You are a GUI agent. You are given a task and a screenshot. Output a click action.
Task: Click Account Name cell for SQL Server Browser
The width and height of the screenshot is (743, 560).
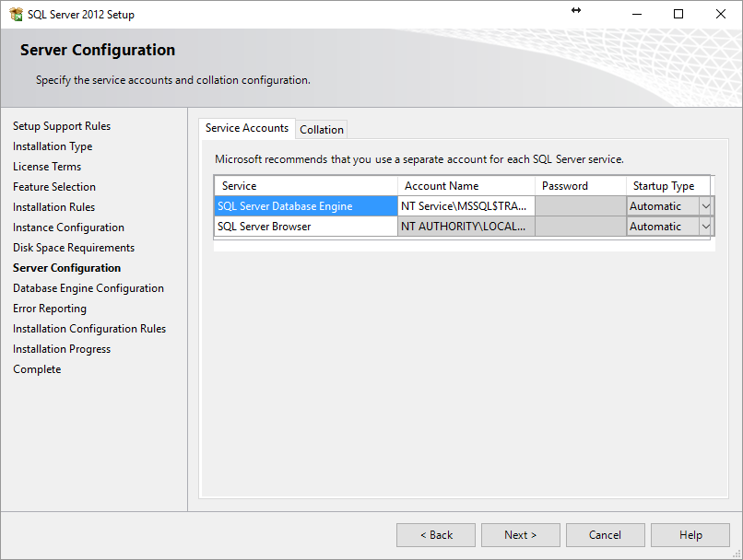click(x=466, y=227)
